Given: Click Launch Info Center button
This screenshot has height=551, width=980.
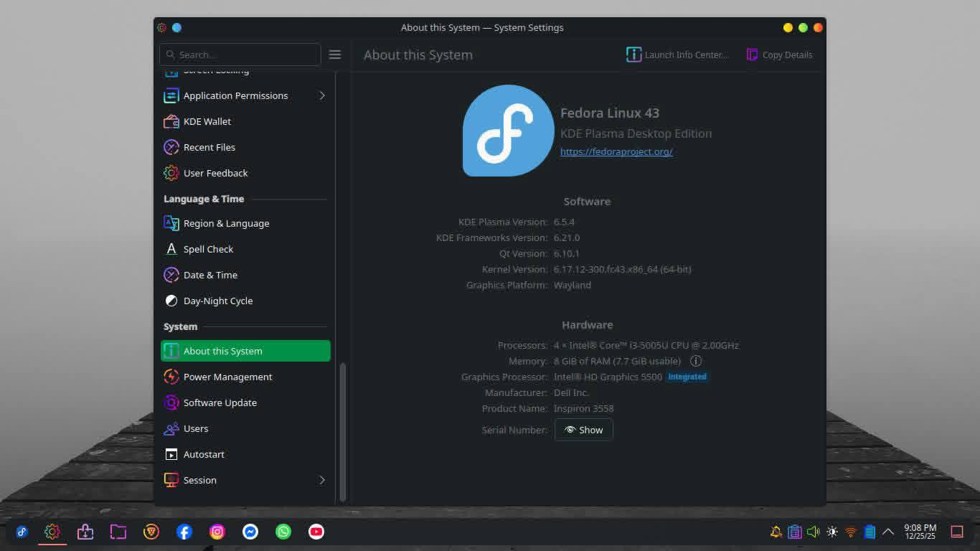Looking at the screenshot, I should coord(677,55).
